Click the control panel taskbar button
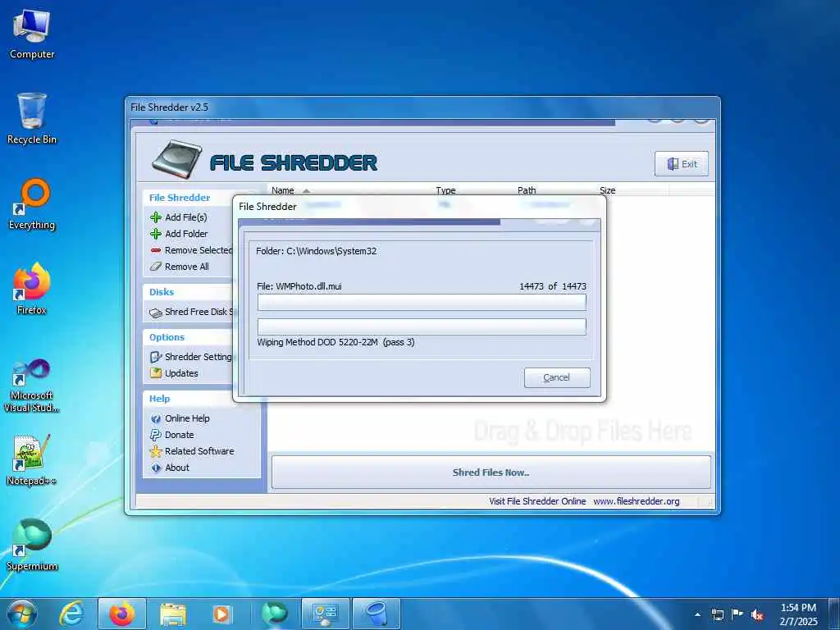This screenshot has width=840, height=630. tap(326, 614)
